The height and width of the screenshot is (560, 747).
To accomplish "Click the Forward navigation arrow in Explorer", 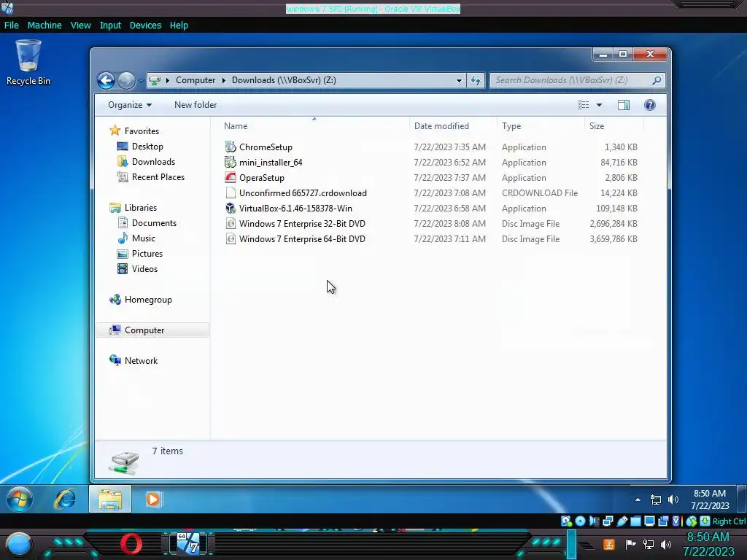I will click(126, 80).
